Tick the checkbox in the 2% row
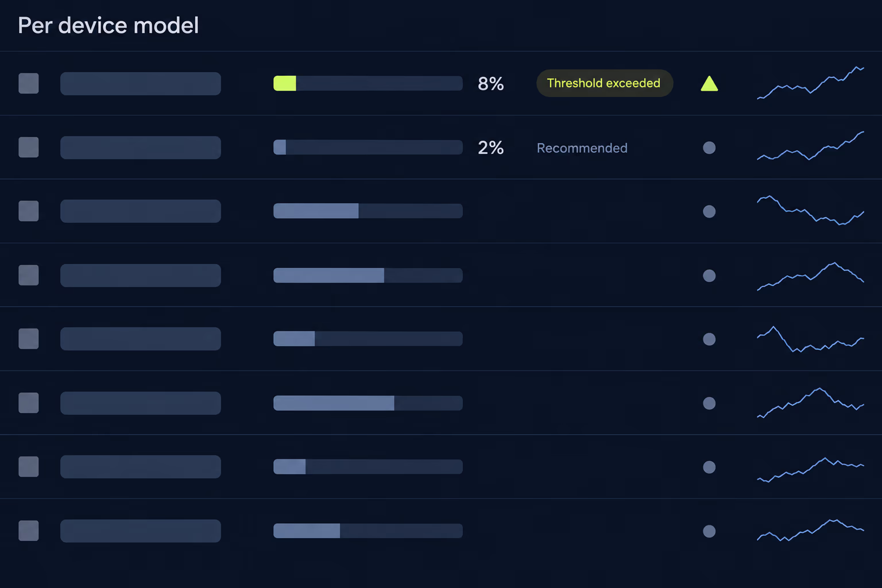This screenshot has height=588, width=882. point(29,147)
